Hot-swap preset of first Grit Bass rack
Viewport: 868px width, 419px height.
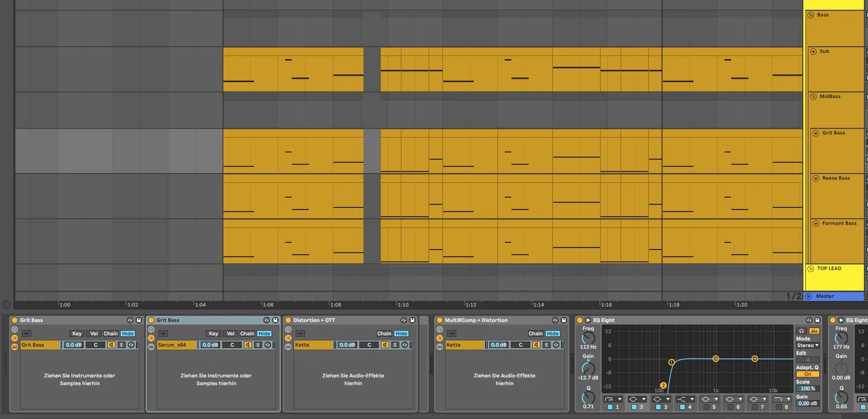point(130,320)
